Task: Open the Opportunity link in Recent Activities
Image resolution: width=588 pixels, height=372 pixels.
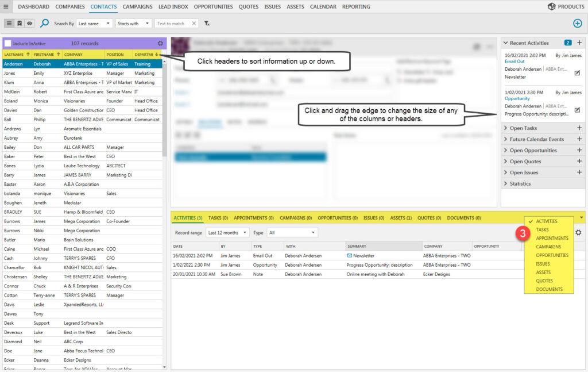Action: click(x=517, y=98)
